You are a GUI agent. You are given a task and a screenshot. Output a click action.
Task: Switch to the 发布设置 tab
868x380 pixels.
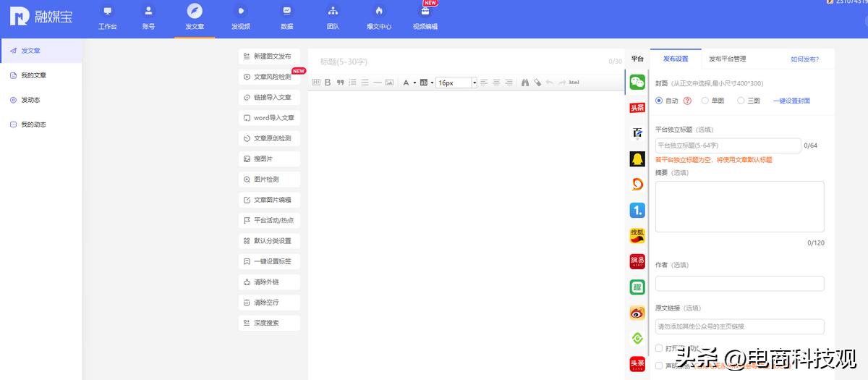(x=676, y=59)
